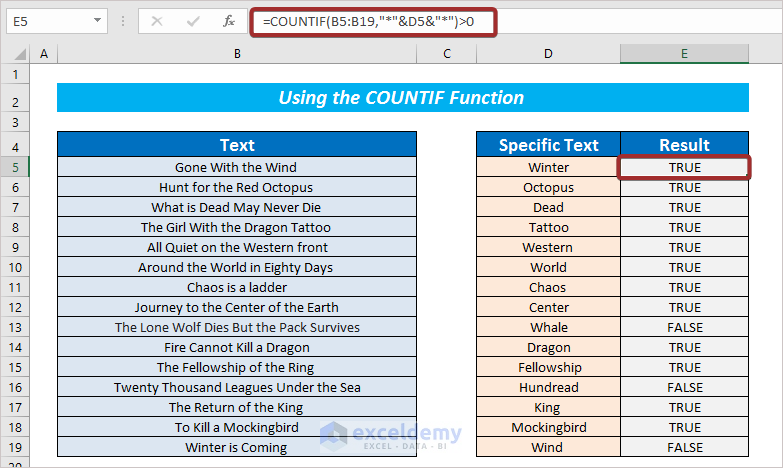
Task: Select the 'World' specific text cell
Action: [548, 267]
